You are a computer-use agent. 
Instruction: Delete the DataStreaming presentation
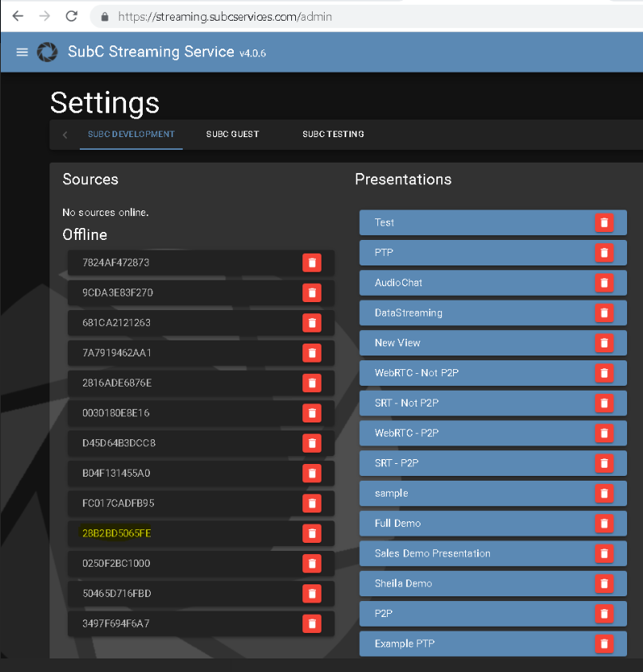tap(604, 312)
